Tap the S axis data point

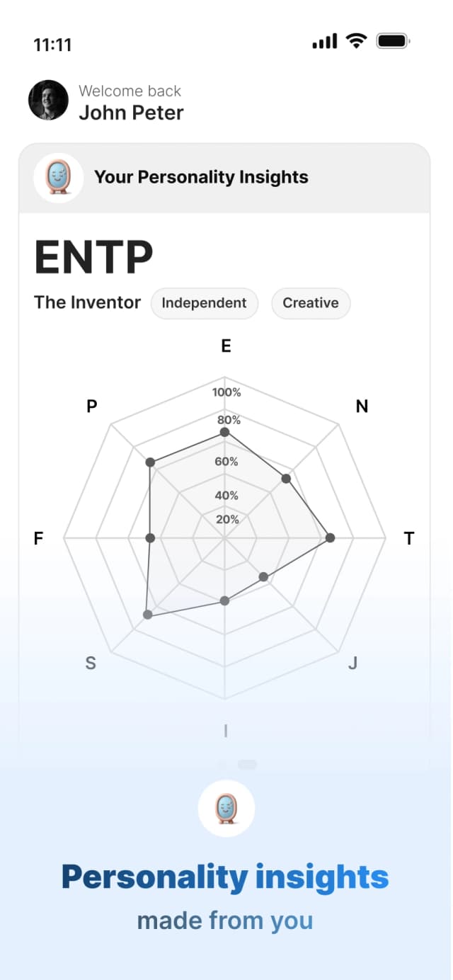147,615
